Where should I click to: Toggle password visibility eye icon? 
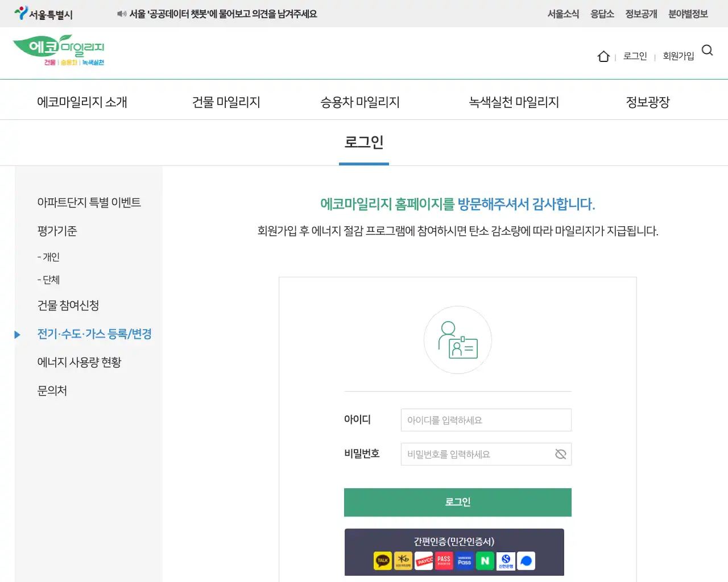560,454
